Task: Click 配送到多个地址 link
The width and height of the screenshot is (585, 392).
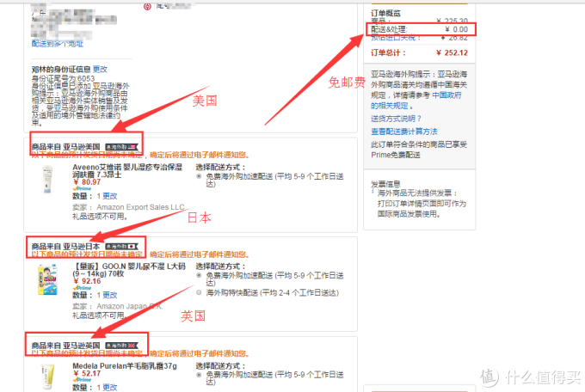Action: (58, 42)
